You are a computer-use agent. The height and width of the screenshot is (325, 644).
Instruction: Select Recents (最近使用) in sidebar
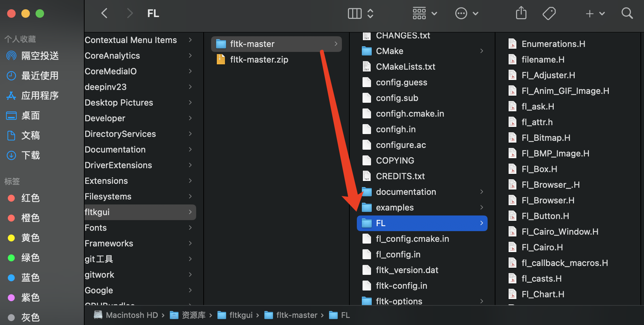click(x=33, y=76)
